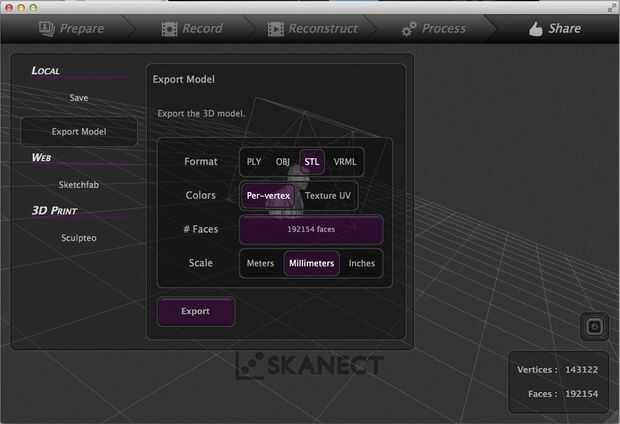Click the 'Export the 3D model.' description
Viewport: 620px width, 424px height.
pos(201,114)
